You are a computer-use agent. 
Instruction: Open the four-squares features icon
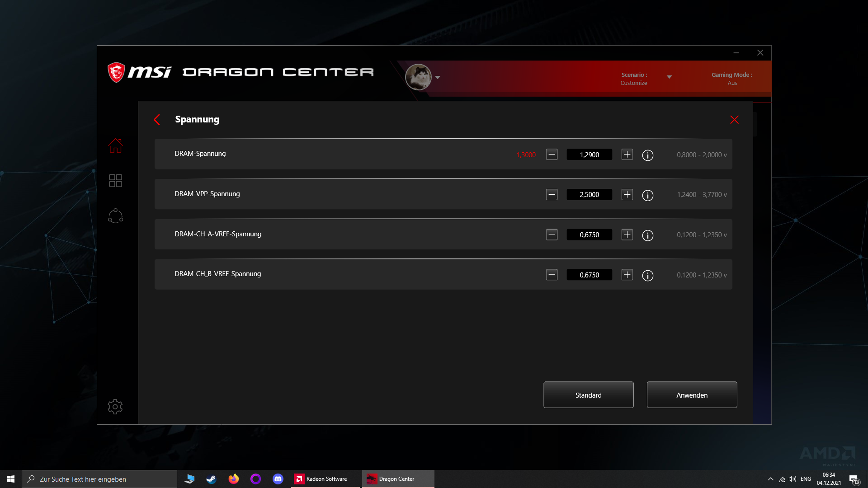[x=115, y=181]
